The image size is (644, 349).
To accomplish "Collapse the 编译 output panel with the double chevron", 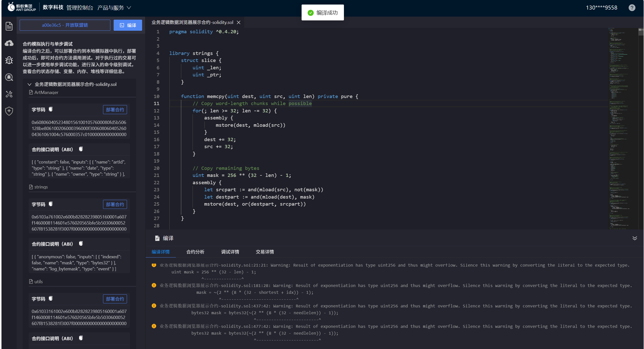I will [x=635, y=238].
